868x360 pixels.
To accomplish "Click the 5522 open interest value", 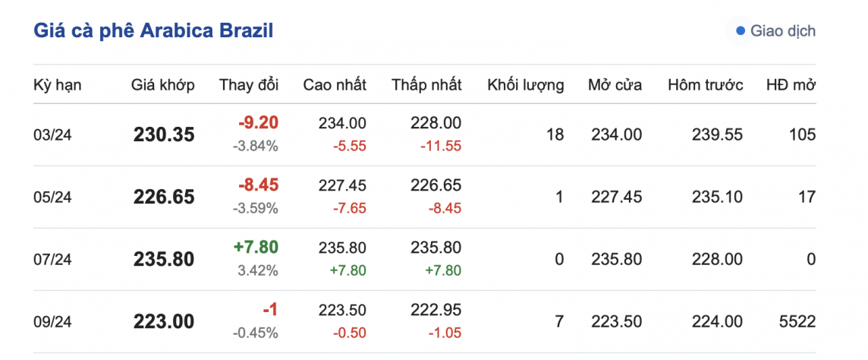I will click(797, 322).
